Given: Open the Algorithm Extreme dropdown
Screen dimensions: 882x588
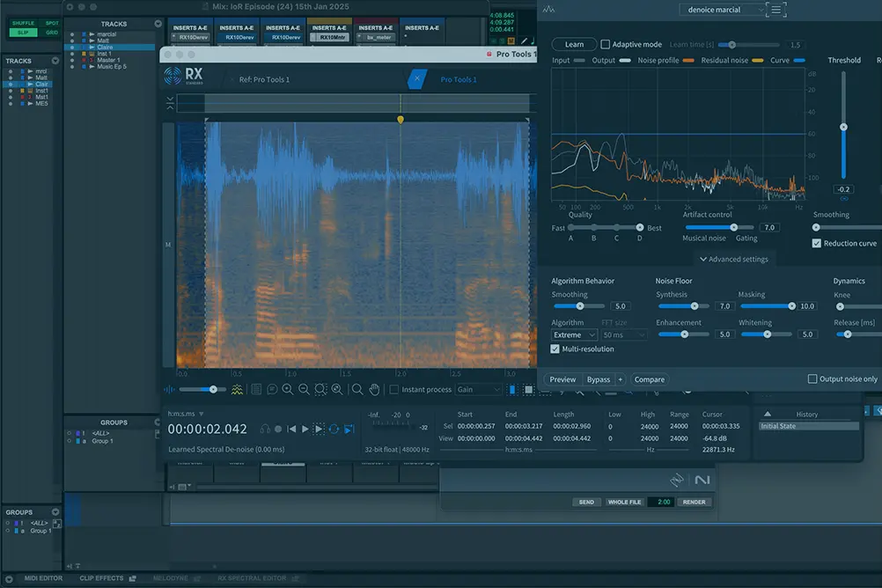Looking at the screenshot, I should point(574,334).
